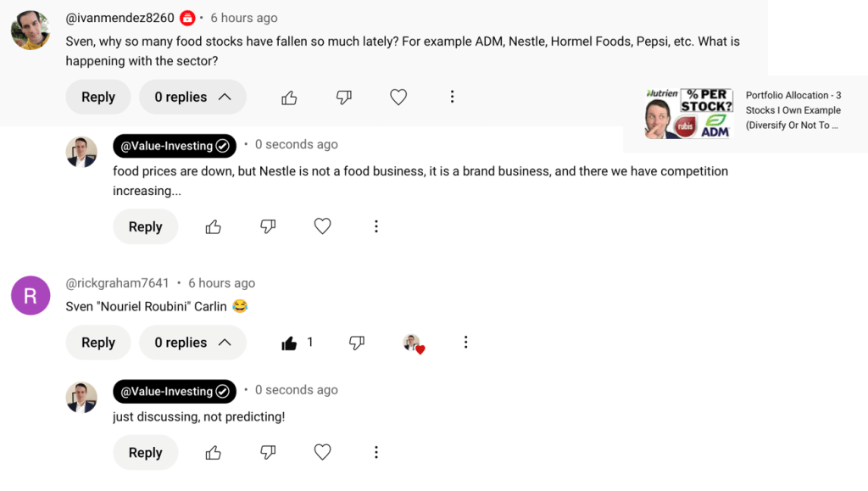Collapse replies under rickgraham7641's comment

tap(192, 343)
